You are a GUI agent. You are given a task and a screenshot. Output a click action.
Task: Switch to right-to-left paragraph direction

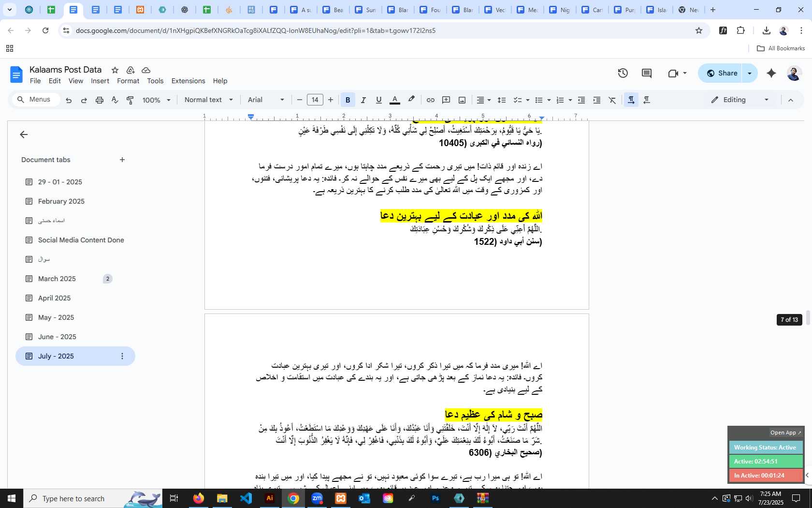(x=647, y=100)
